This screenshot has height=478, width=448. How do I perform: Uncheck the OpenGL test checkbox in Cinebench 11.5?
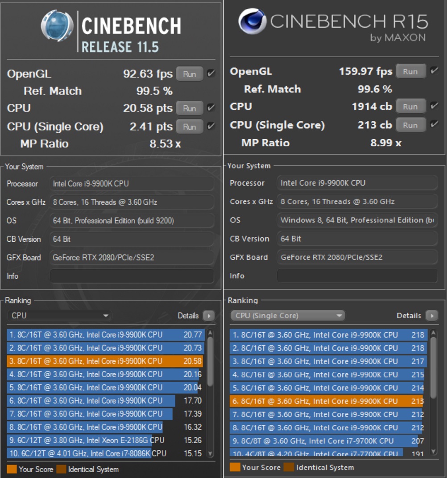[x=211, y=74]
